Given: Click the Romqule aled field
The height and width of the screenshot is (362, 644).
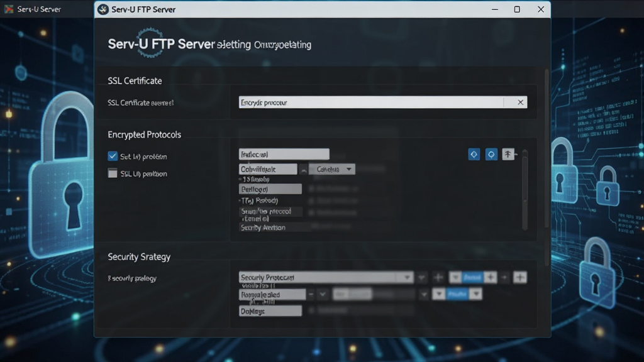Looking at the screenshot, I should coord(272,294).
